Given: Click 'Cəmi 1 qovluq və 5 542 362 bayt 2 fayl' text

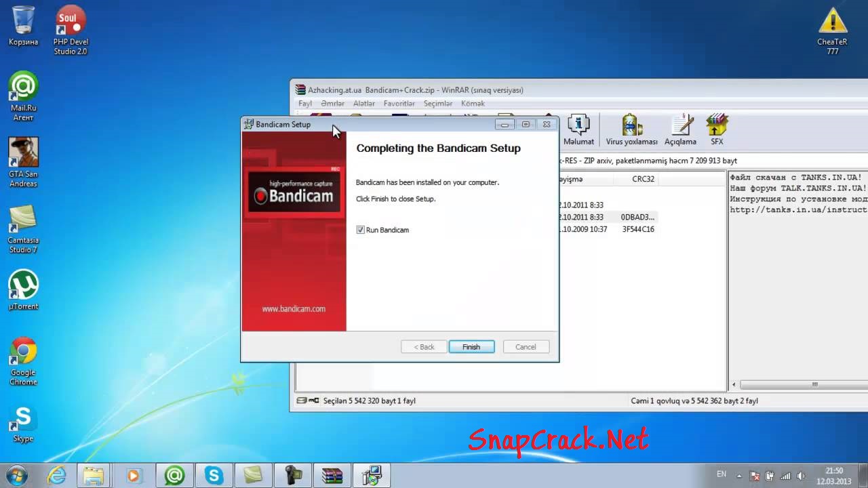Looking at the screenshot, I should coord(694,401).
